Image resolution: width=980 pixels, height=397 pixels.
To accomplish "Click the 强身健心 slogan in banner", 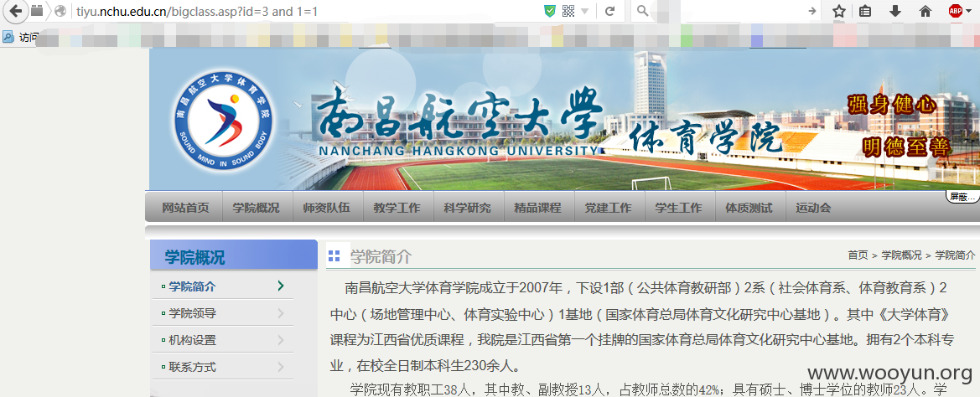I will pos(893,104).
